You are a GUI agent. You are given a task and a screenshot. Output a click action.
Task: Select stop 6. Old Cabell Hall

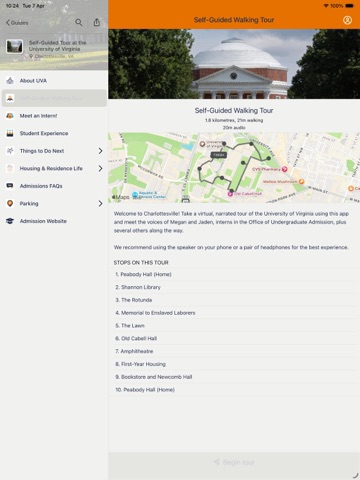click(234, 338)
